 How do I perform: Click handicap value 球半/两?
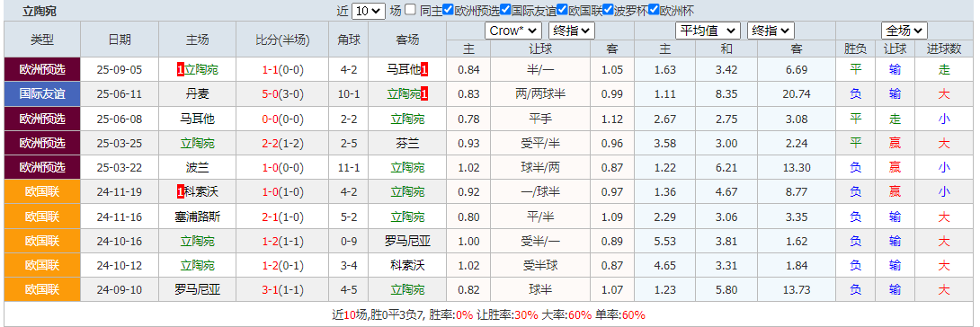click(x=540, y=168)
